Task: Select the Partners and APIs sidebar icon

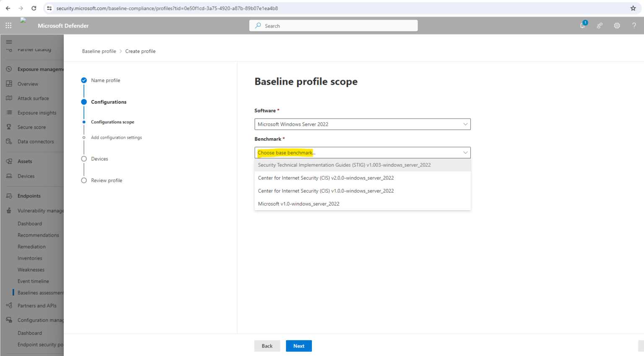Action: [9, 305]
